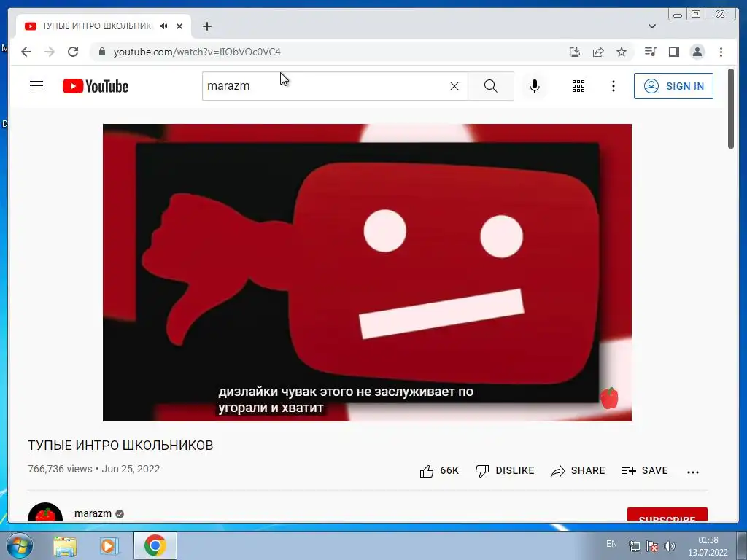Open the Windows Start menu
Screen dimensions: 747x560
point(19,545)
